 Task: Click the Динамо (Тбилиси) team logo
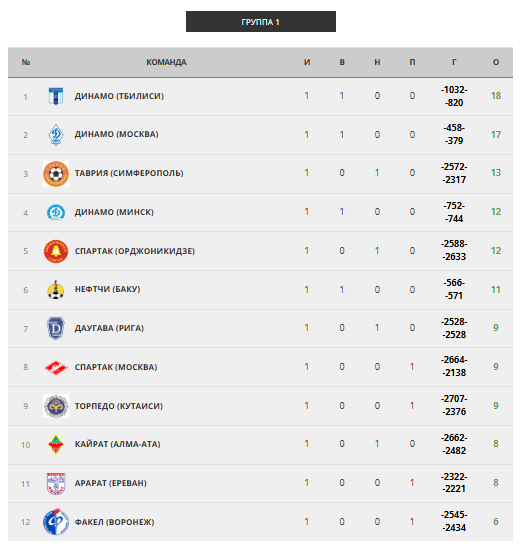tap(56, 96)
